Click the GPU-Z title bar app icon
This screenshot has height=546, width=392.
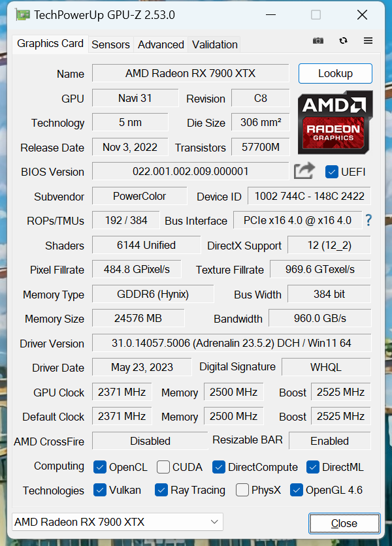pos(22,14)
